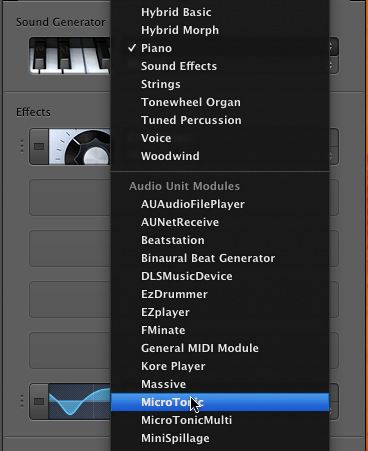368x451 pixels.
Task: Toggle the power button on first effect slot
Action: coord(39,147)
